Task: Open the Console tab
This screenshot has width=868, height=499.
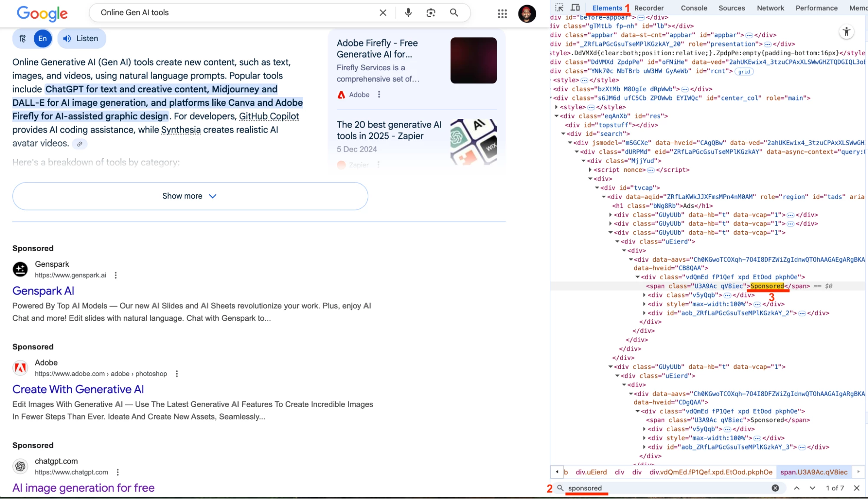Action: tap(694, 8)
